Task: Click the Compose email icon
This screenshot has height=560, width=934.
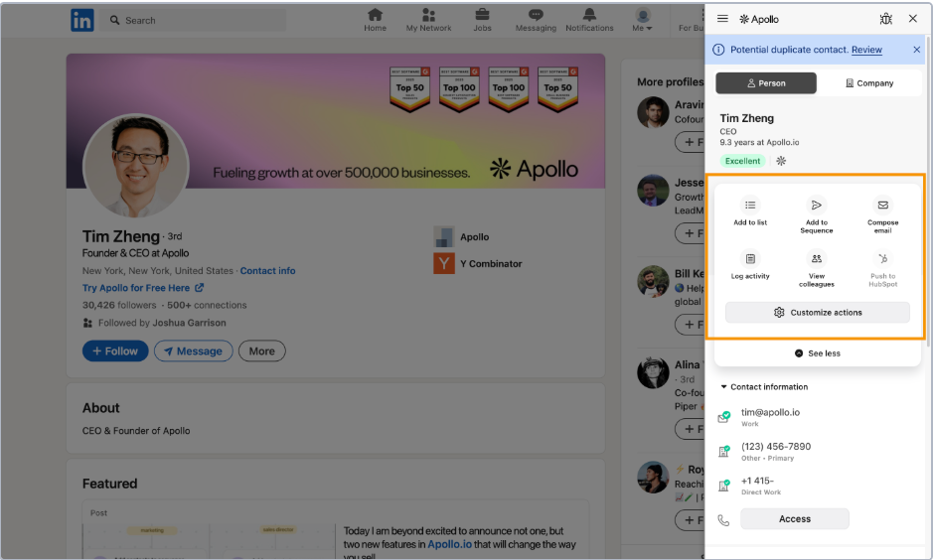Action: click(x=882, y=205)
